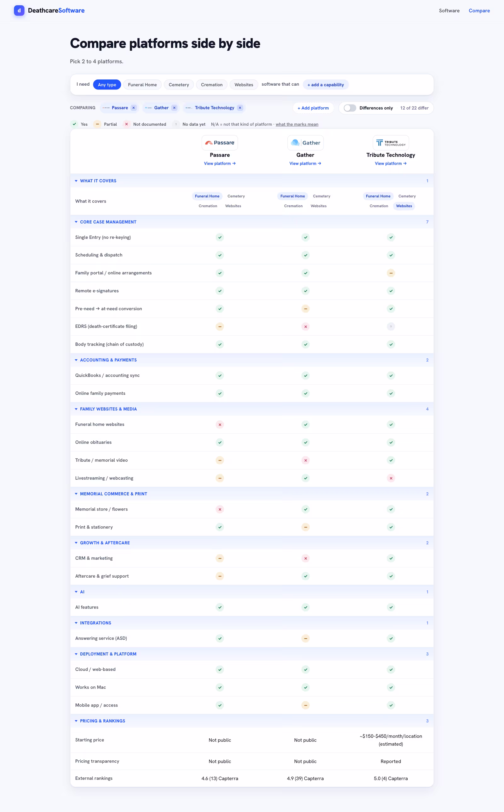The width and height of the screenshot is (504, 812).
Task: Remove Tribute Technology from comparison chips
Action: (x=240, y=108)
